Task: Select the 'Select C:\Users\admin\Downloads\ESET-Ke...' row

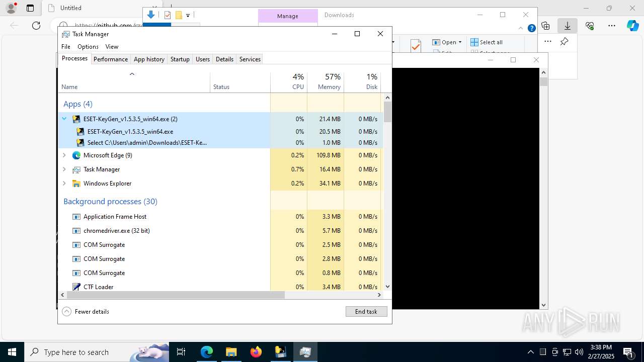Action: click(220, 143)
